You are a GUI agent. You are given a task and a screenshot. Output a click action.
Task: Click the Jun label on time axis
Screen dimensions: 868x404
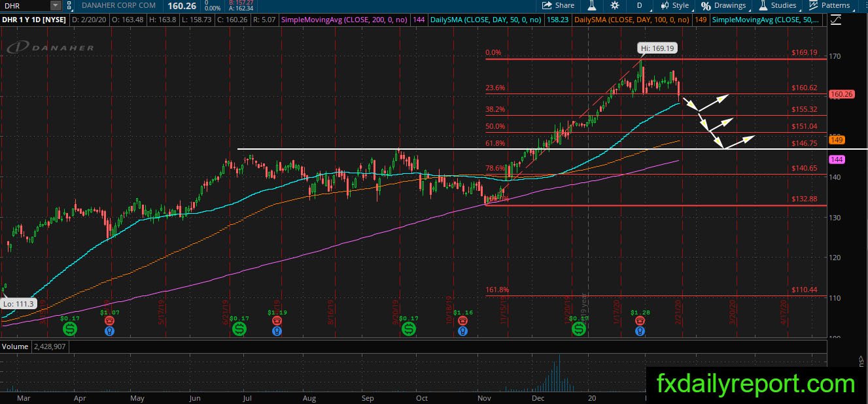click(194, 397)
